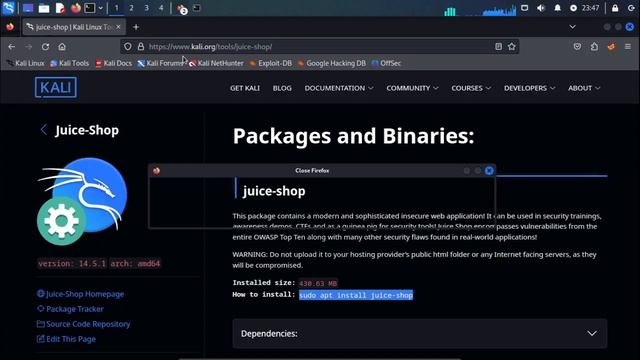Open the Kali applications menu icon
Screen dimensions: 640x360
coord(8,8)
